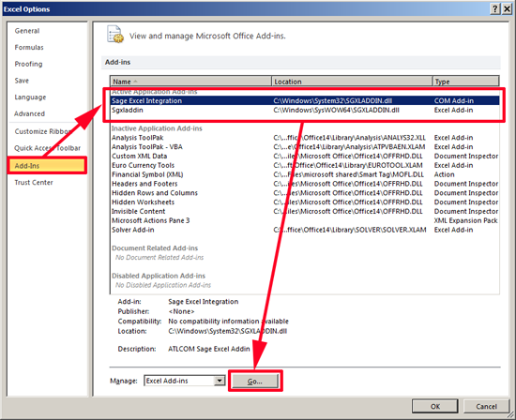Dismiss dialog with Cancel button

(x=486, y=407)
